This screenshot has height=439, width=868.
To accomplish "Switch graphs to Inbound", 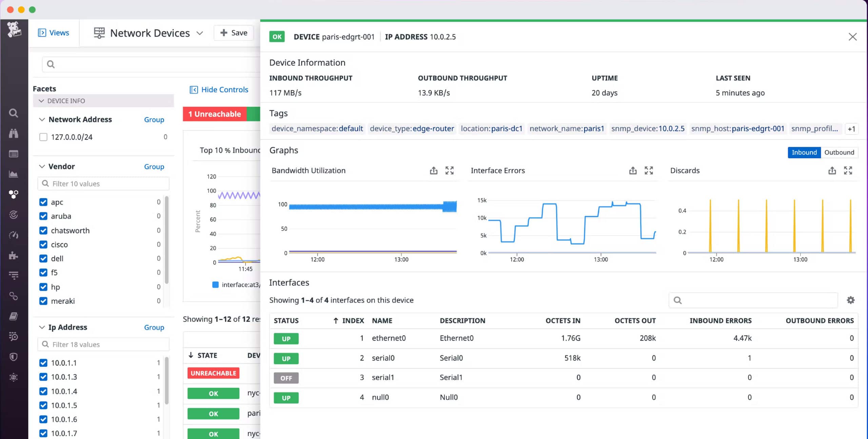I will pyautogui.click(x=804, y=152).
